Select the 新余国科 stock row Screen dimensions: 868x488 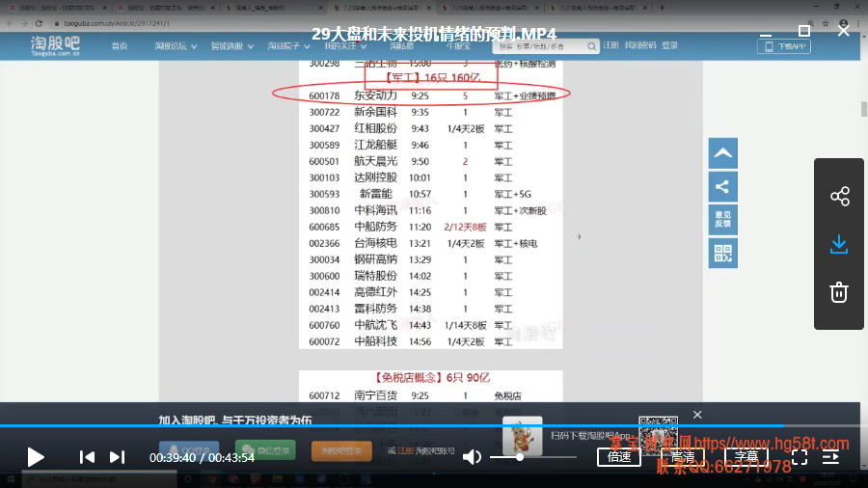tap(431, 112)
